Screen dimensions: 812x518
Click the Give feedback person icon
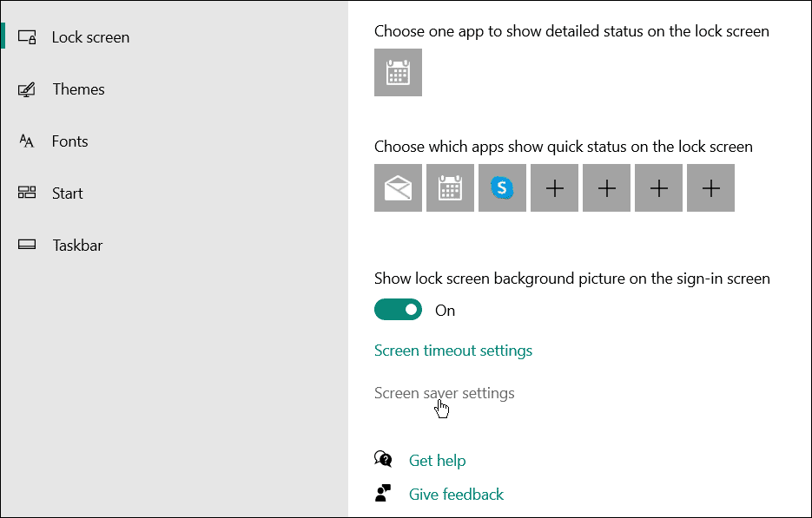[383, 493]
